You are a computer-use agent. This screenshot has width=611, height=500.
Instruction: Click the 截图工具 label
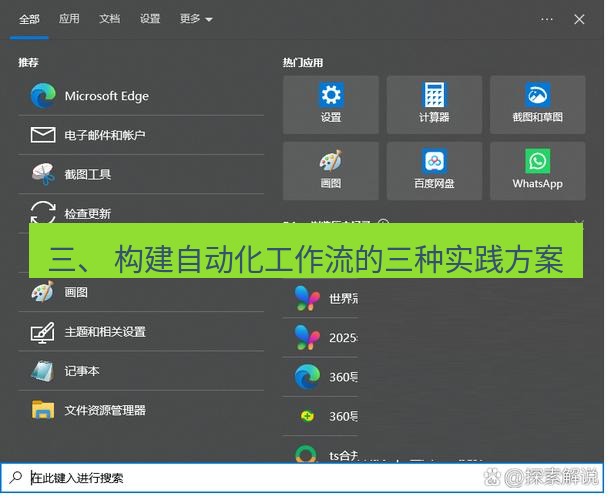tap(88, 174)
